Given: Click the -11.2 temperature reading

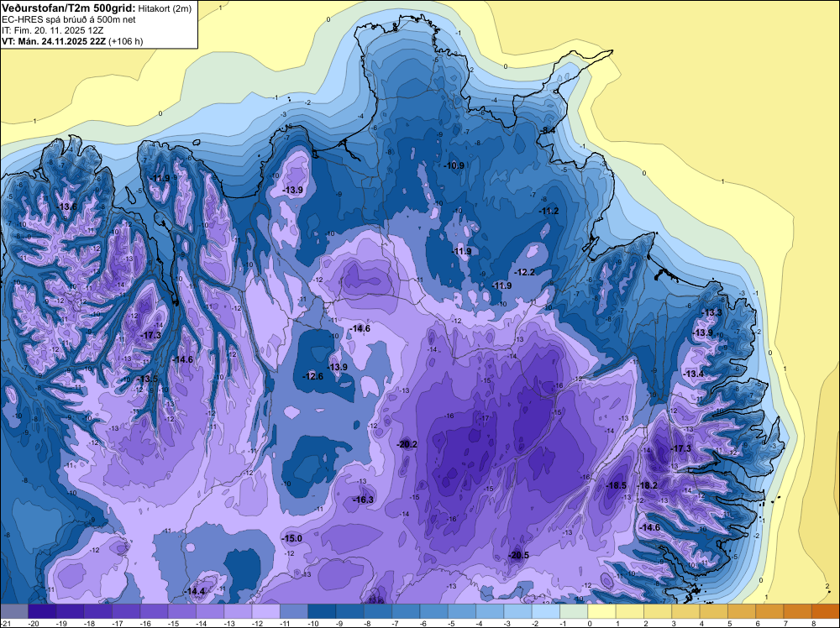Looking at the screenshot, I should coord(549,211).
